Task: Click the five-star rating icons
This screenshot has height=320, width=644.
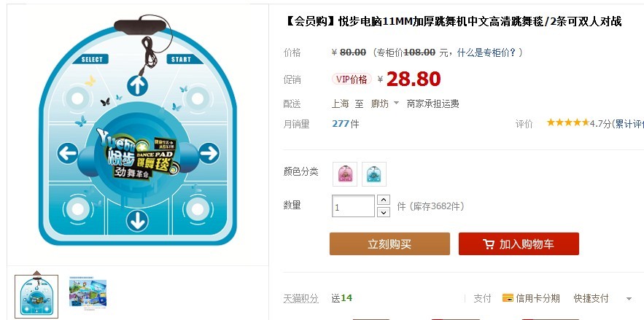Action: point(567,122)
